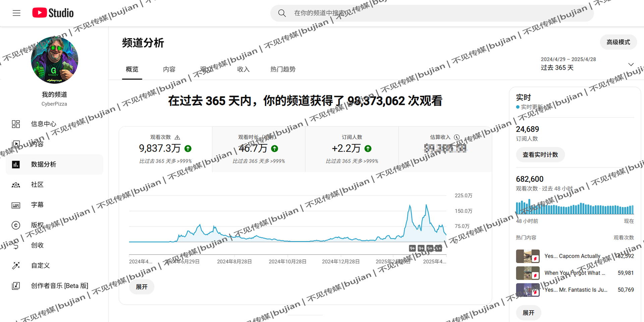Select the 订阅人数 metric card
The height and width of the screenshot is (322, 644).
pyautogui.click(x=352, y=149)
